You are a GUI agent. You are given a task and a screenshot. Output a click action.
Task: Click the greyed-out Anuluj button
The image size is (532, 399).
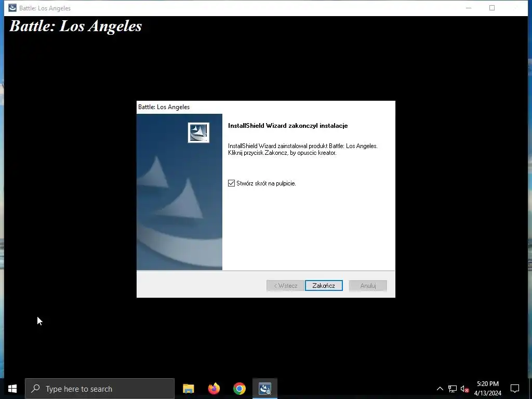tap(368, 286)
